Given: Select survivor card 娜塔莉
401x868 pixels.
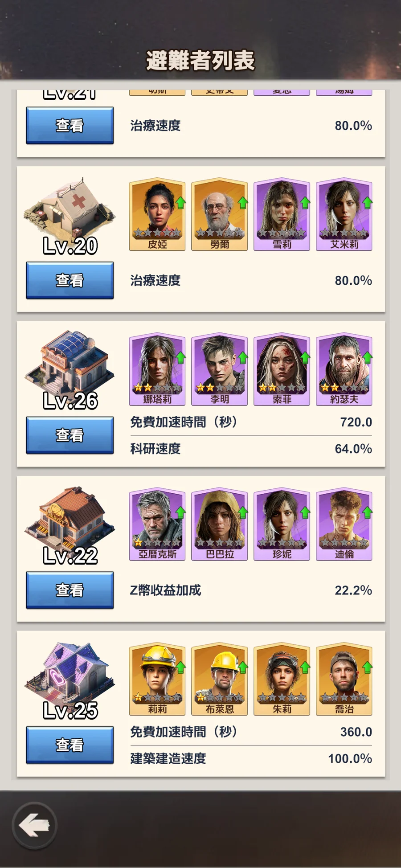Looking at the screenshot, I should pyautogui.click(x=157, y=369).
